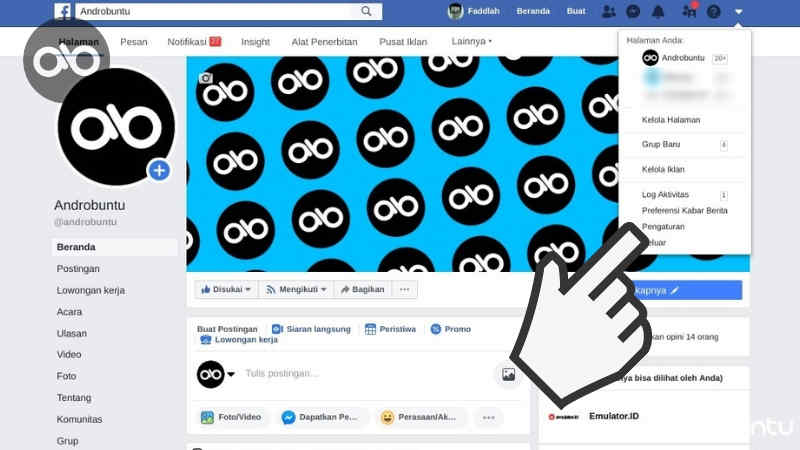
Task: Open Faddlah profile avatar
Action: pyautogui.click(x=455, y=11)
